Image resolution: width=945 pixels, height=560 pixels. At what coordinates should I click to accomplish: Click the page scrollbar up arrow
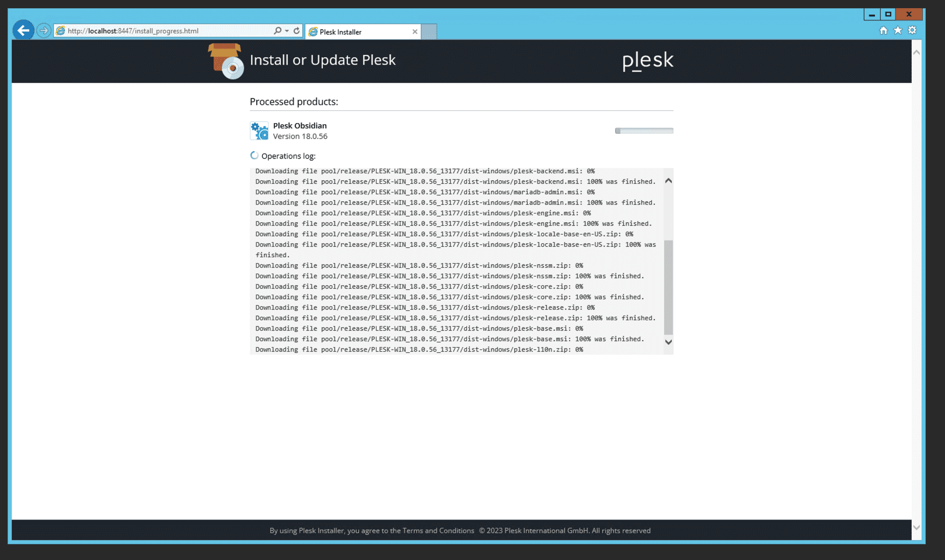click(916, 52)
